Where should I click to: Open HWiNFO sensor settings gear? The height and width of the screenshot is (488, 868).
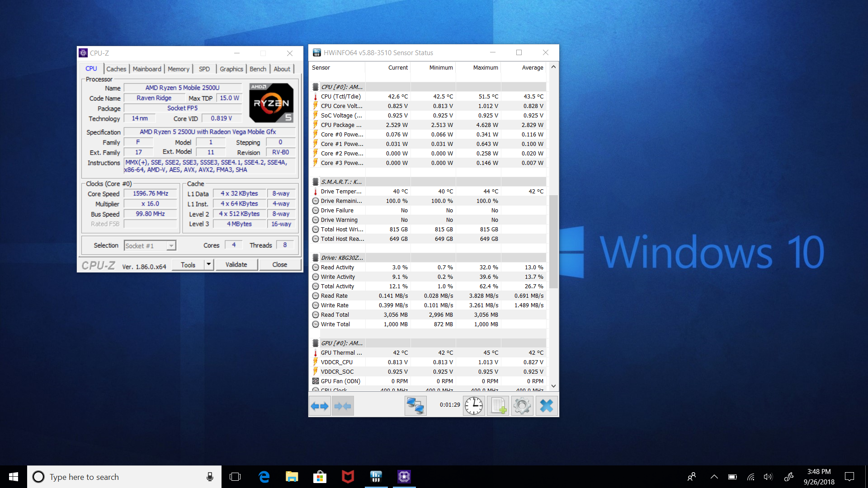[522, 406]
